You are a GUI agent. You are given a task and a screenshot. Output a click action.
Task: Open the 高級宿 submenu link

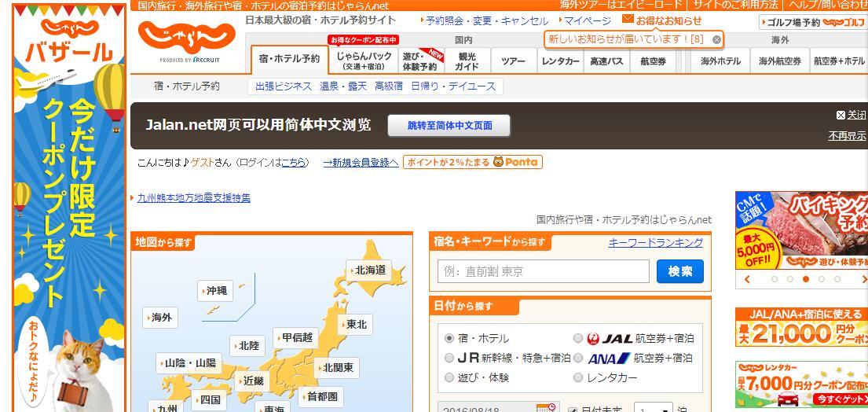(389, 86)
